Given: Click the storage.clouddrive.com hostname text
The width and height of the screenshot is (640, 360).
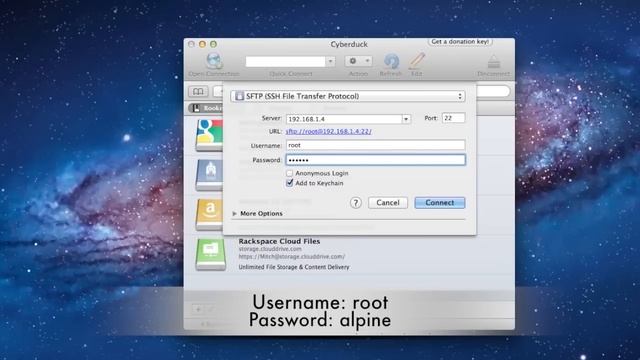Looking at the screenshot, I should [x=270, y=249].
